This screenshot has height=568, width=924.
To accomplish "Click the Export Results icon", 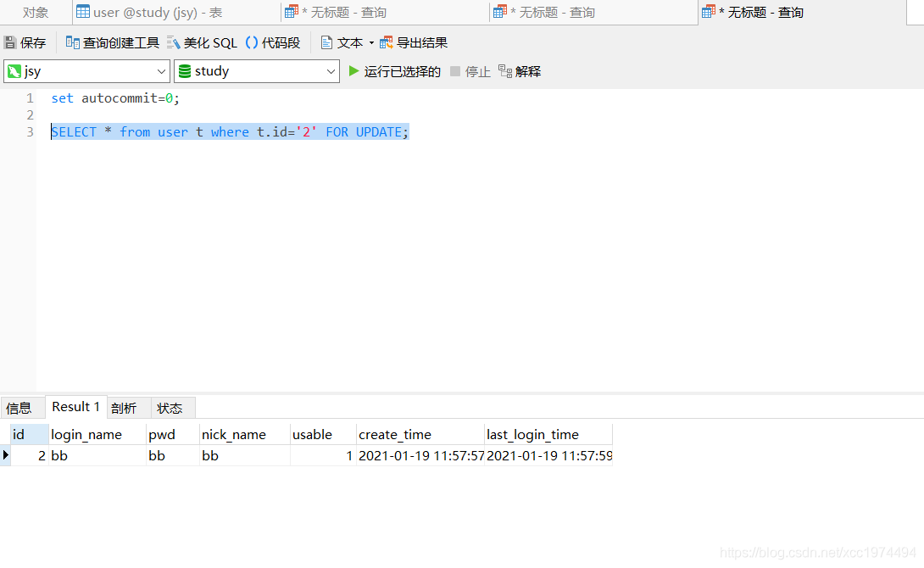I will [386, 42].
